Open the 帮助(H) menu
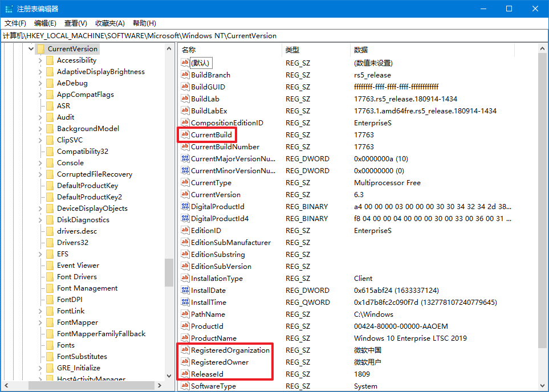The width and height of the screenshot is (549, 392). (x=144, y=23)
